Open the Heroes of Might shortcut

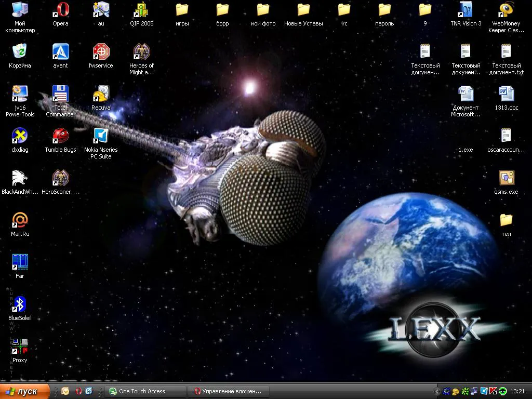point(142,59)
